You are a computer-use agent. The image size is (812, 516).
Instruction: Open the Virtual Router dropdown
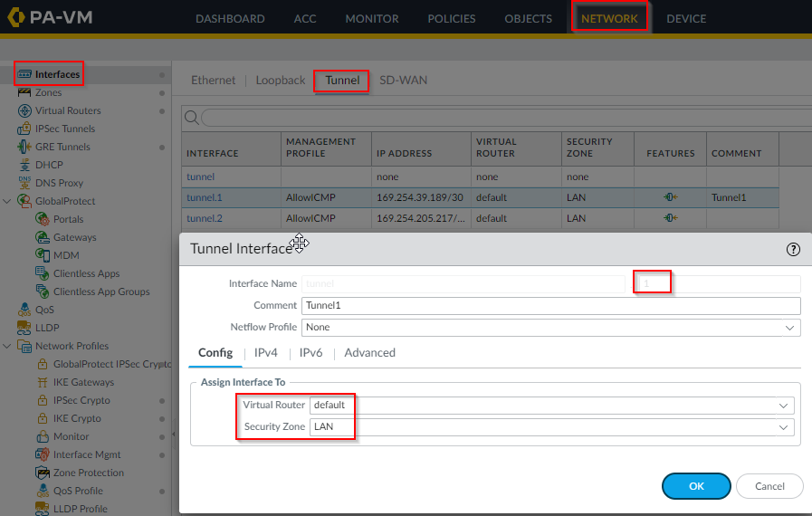(784, 406)
